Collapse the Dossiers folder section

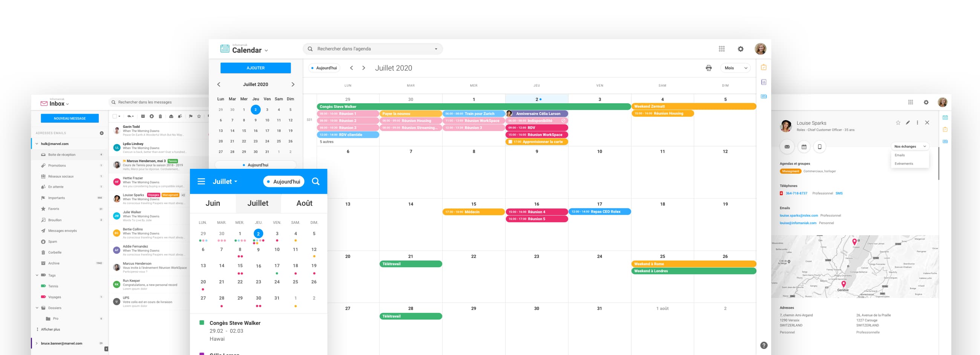point(37,308)
